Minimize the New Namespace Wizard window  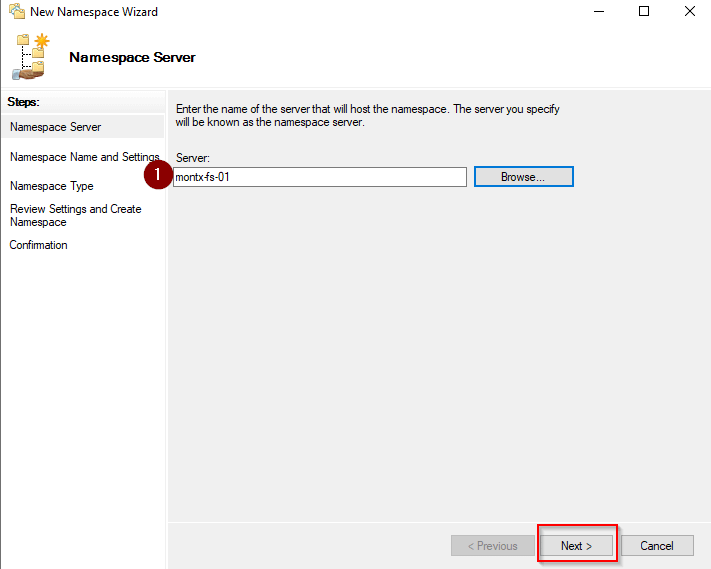(x=598, y=12)
